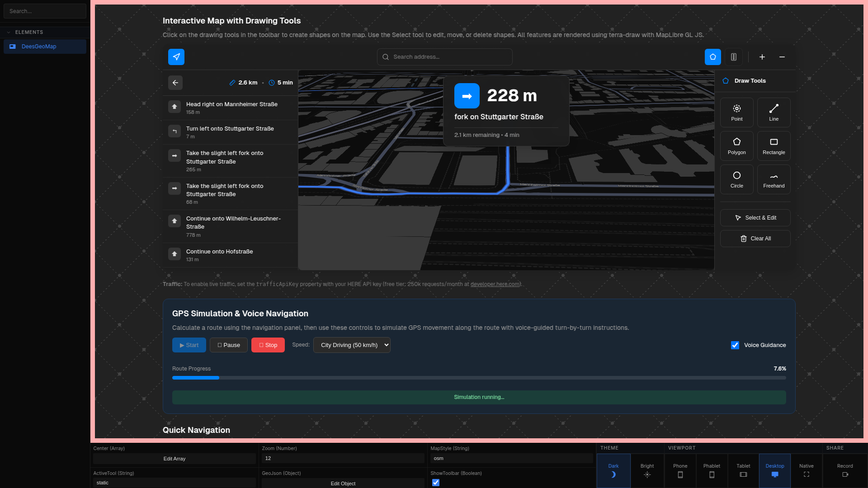Screen dimensions: 868x488
Task: Toggle the Voice Guidance checkbox
Action: (735, 345)
